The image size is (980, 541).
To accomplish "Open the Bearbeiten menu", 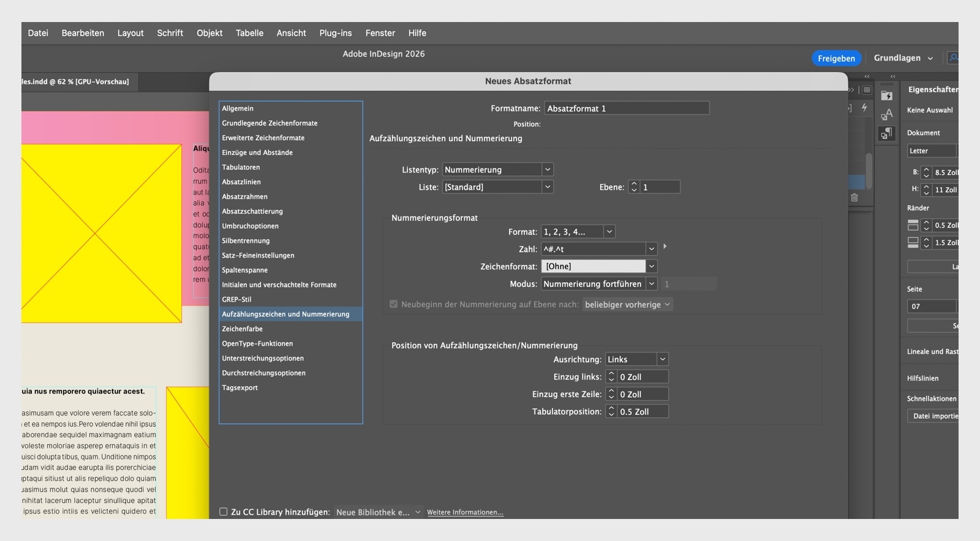I will tap(83, 33).
